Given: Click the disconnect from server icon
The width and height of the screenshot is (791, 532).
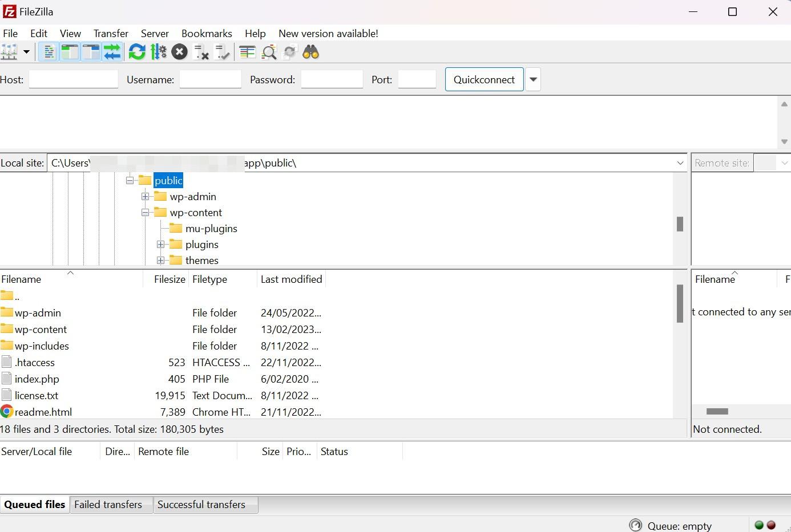Looking at the screenshot, I should click(201, 52).
